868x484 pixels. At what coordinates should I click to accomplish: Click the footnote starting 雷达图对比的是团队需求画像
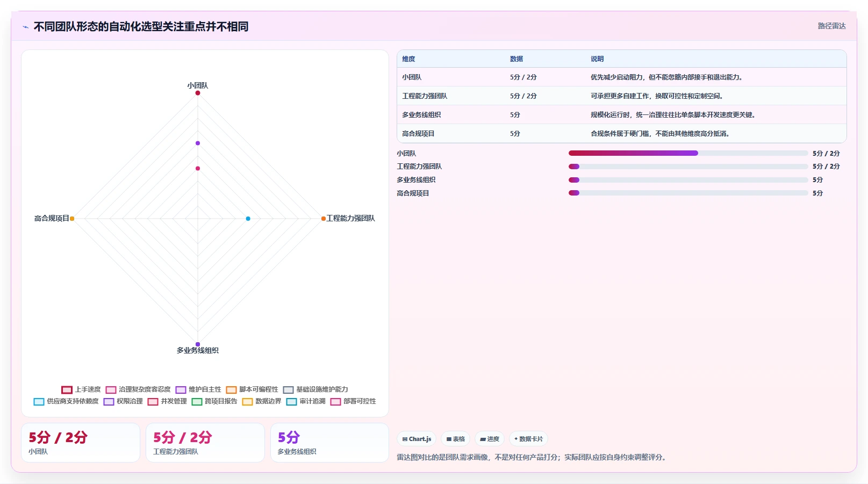(533, 458)
